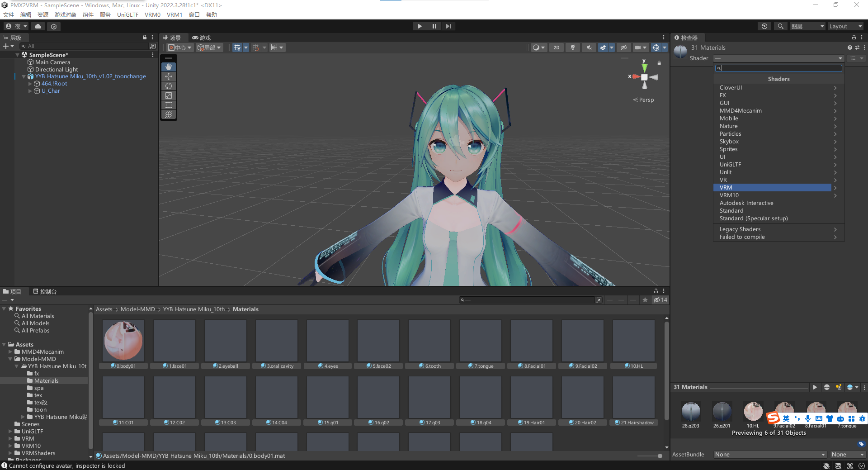Toggle the preview light icon
Viewport: 868px width, 470px height.
[839, 387]
